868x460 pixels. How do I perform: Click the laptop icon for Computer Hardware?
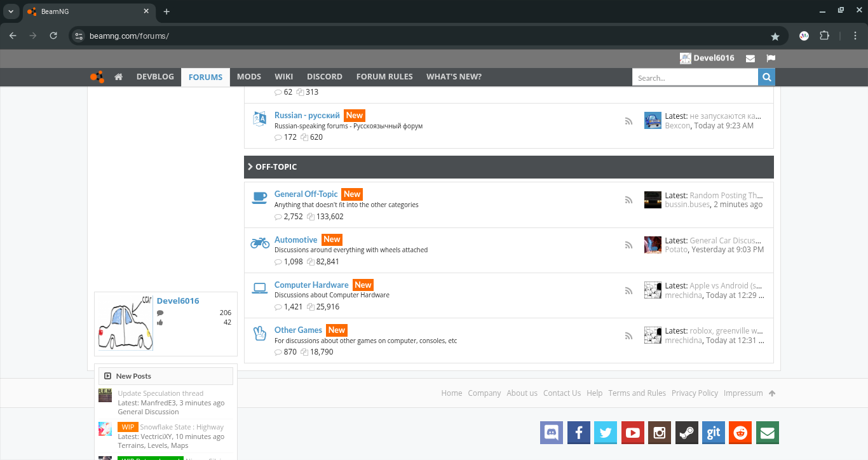[x=259, y=288]
